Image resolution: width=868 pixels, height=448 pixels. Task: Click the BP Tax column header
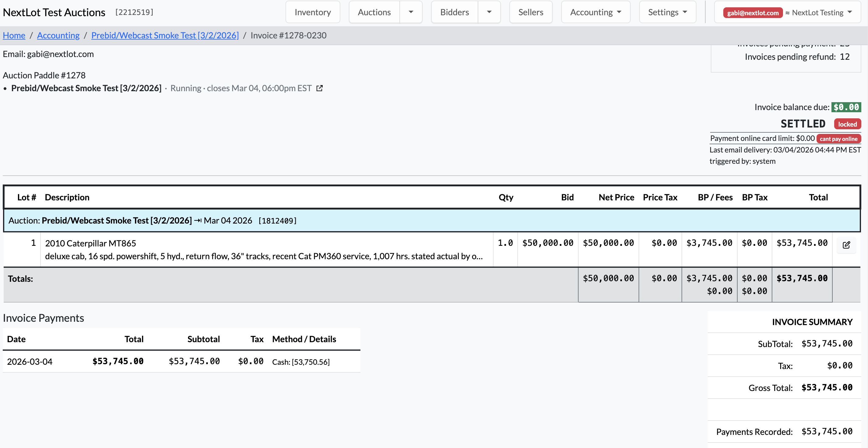(754, 197)
